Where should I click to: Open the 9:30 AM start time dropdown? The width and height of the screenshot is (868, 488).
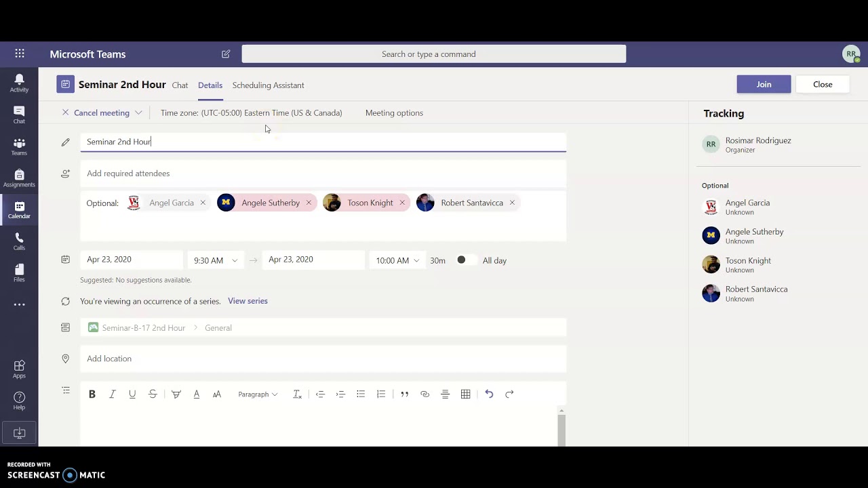(x=216, y=260)
